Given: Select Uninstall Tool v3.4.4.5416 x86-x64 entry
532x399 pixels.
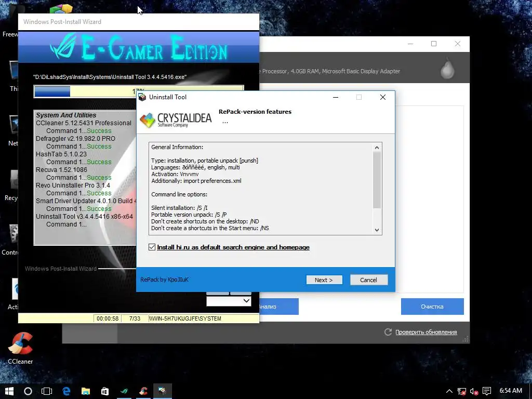Looking at the screenshot, I should tap(85, 217).
